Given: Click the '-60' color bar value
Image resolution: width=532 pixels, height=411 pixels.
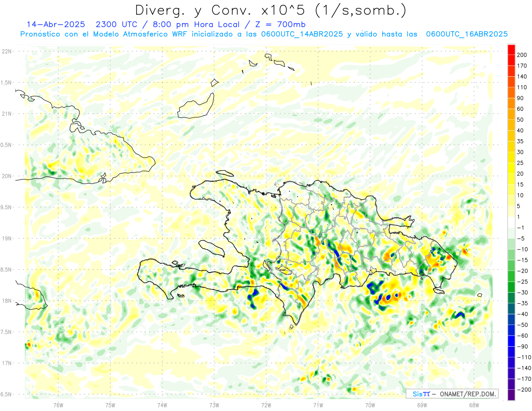Looking at the screenshot, I should tap(523, 336).
